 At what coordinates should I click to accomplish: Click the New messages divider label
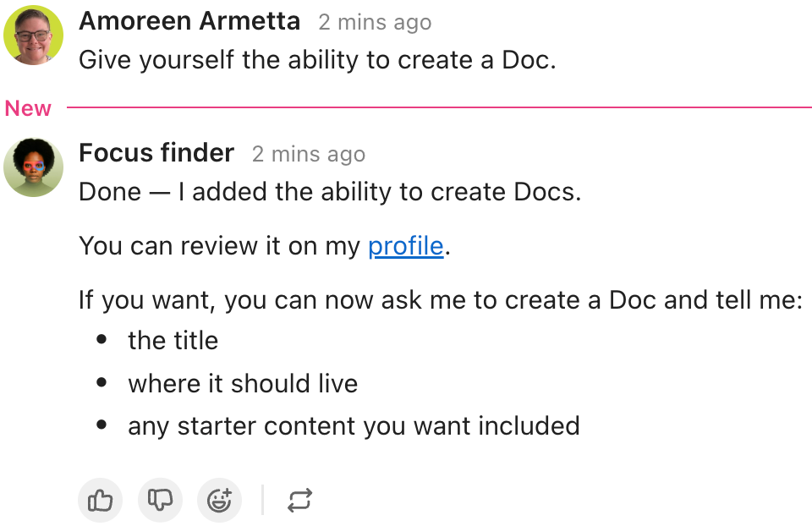pyautogui.click(x=28, y=108)
